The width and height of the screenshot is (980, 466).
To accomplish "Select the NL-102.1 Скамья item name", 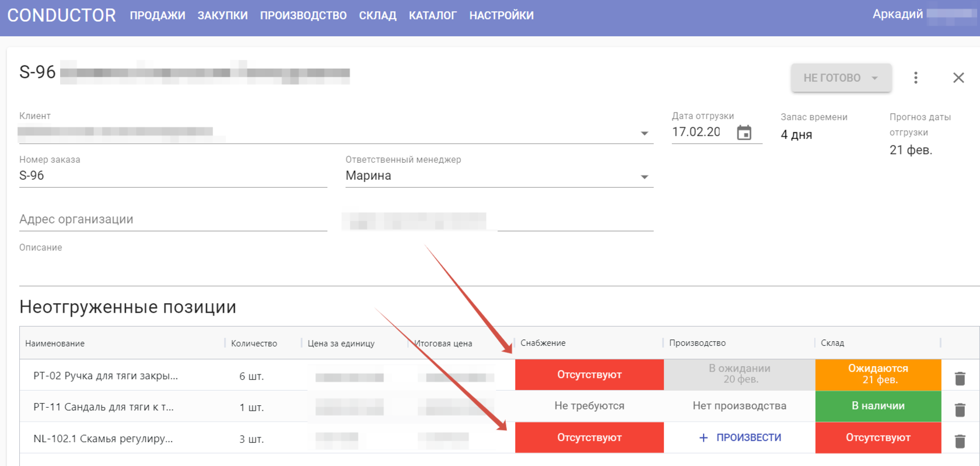I will coord(103,439).
